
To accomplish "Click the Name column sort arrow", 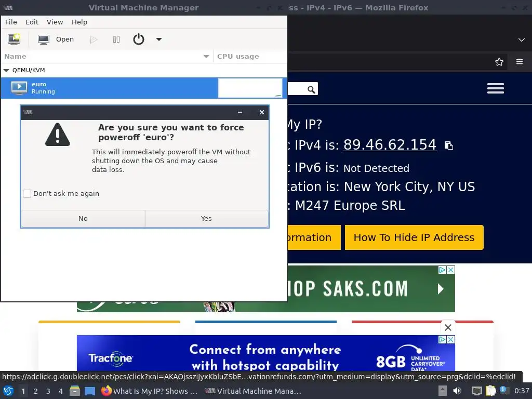I will 206,56.
